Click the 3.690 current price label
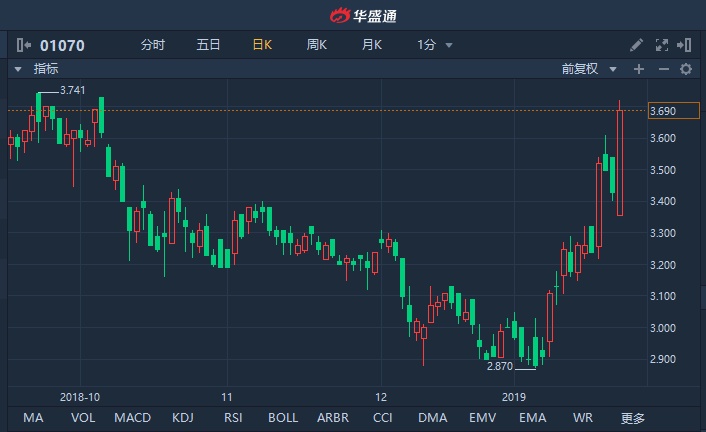Image resolution: width=706 pixels, height=432 pixels. click(662, 110)
